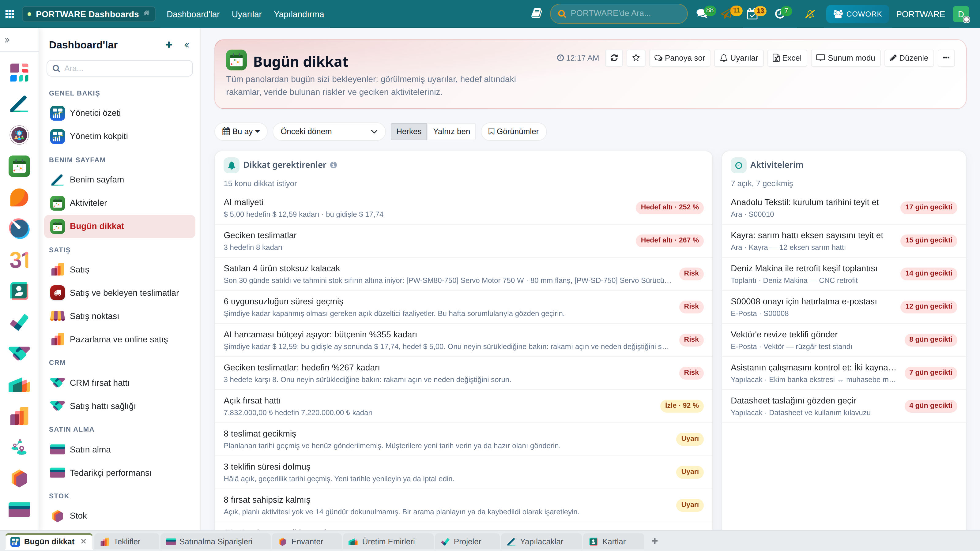980x551 pixels.
Task: Enter Sunum modu presentation mode
Action: pos(845,58)
